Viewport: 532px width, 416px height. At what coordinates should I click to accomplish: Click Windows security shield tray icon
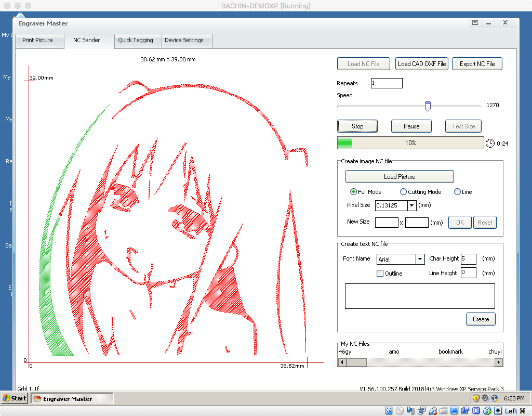(x=476, y=398)
